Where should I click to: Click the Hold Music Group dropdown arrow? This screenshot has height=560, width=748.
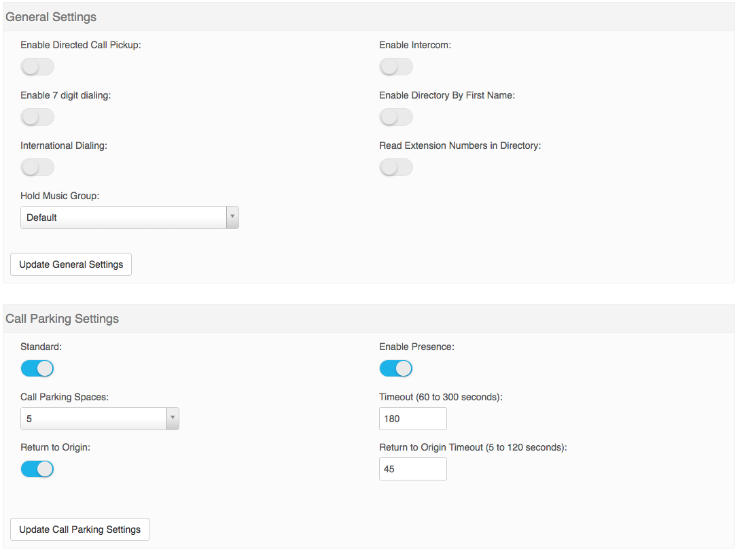coord(232,217)
